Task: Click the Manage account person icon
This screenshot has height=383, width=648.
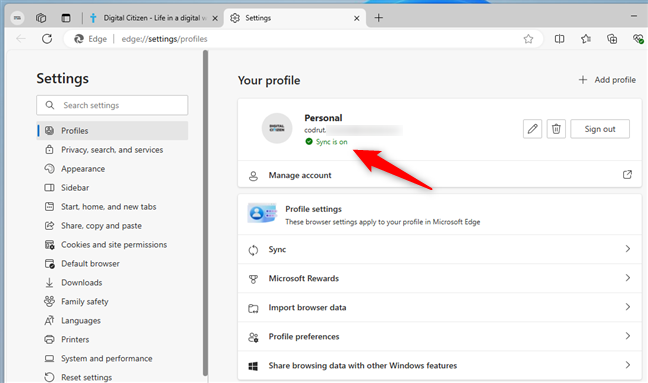Action: [x=253, y=176]
